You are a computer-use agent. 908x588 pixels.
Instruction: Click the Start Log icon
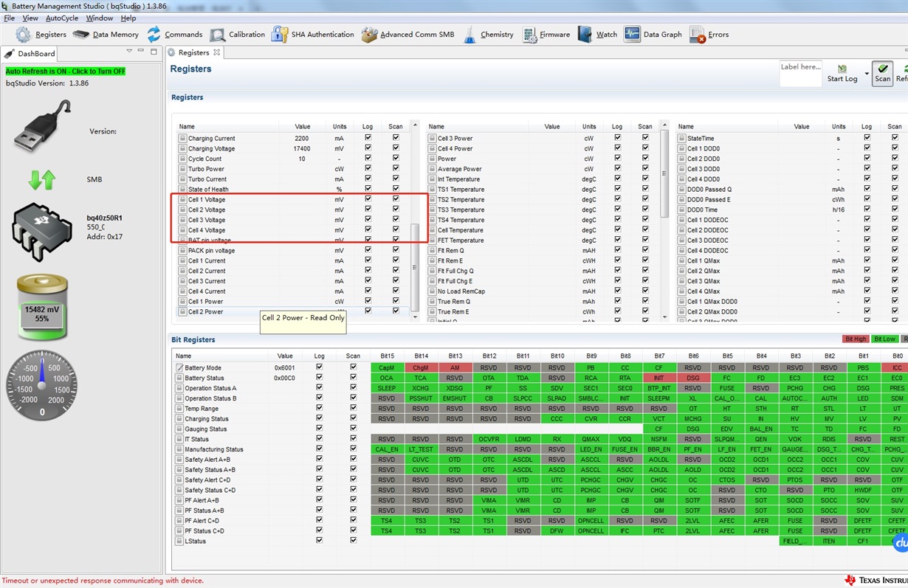[842, 68]
